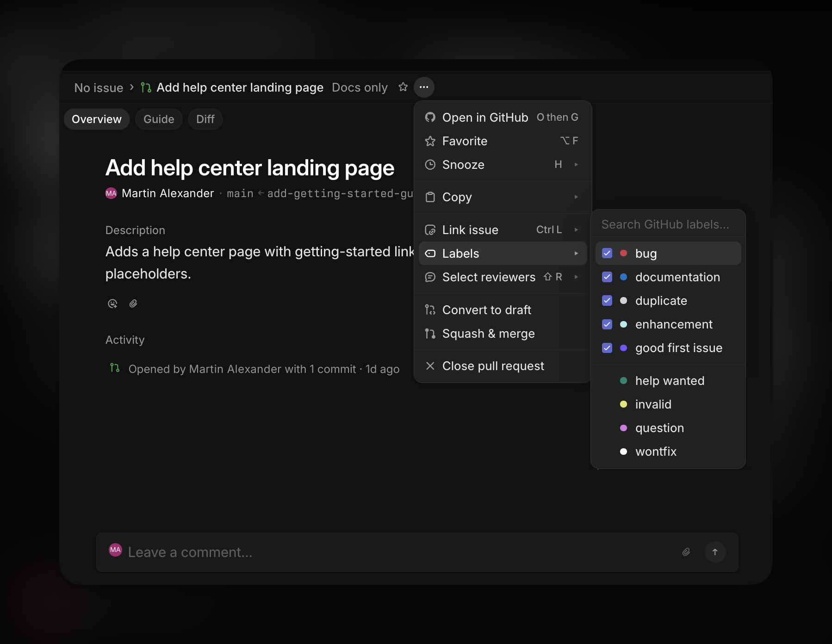Screen dimensions: 832x644
Task: Click the Convert to draft icon
Action: pyautogui.click(x=430, y=310)
